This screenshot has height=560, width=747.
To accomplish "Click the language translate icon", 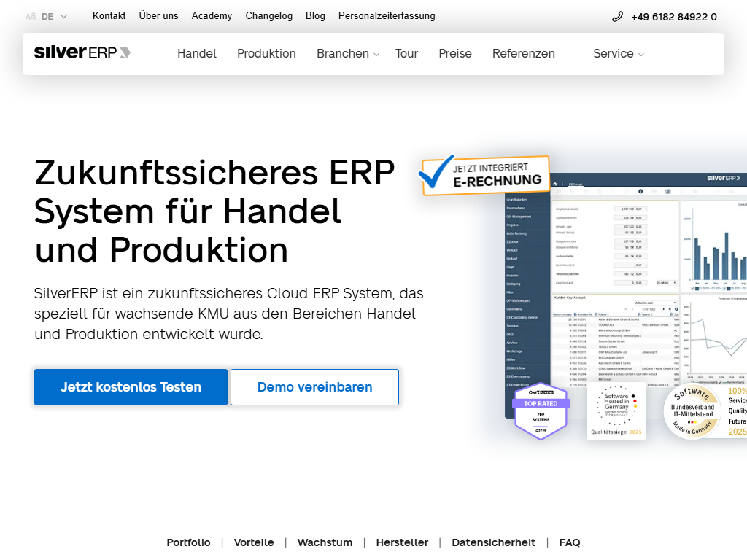I will tap(31, 17).
